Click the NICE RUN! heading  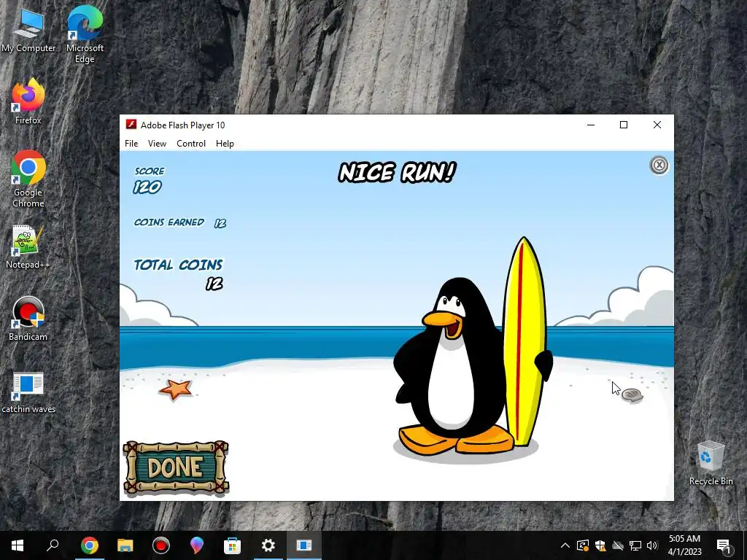click(397, 172)
